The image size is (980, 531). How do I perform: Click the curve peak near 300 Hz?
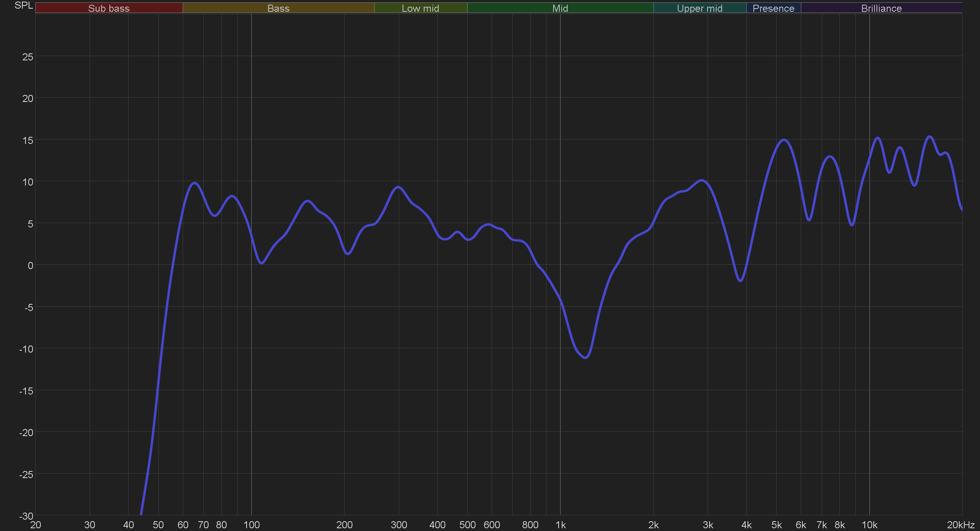398,187
